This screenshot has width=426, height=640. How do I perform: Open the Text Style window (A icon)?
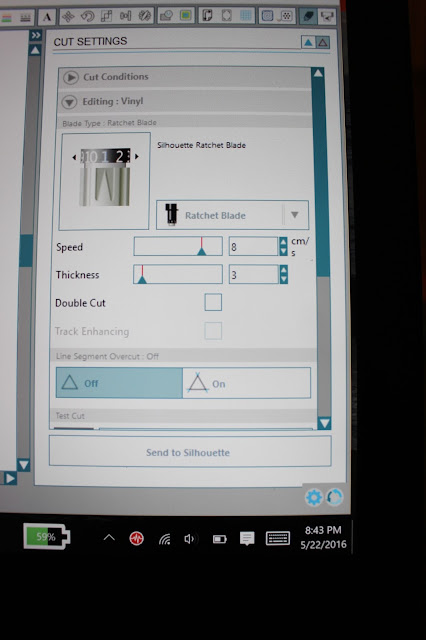(47, 17)
